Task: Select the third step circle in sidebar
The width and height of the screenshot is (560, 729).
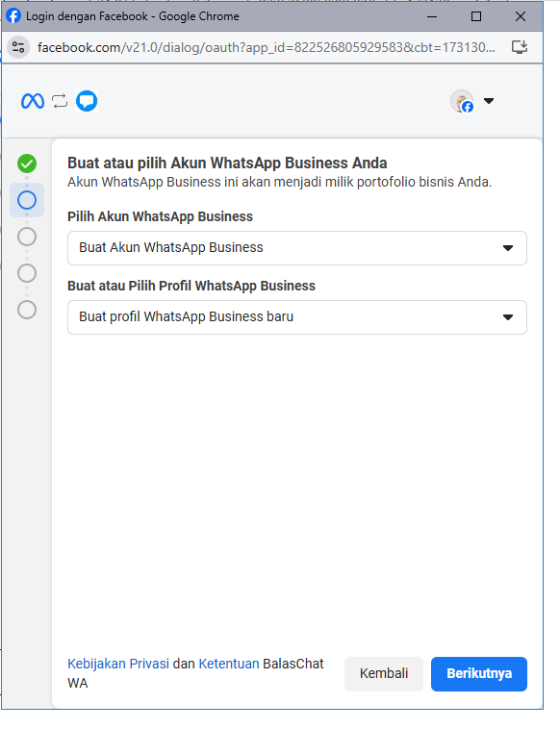Action: coord(27,237)
